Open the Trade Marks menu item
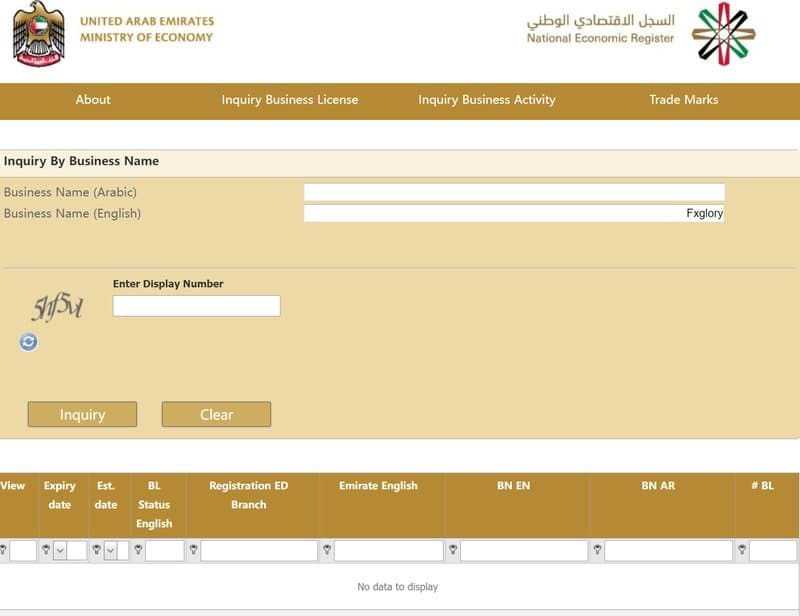800x616 pixels. (683, 100)
